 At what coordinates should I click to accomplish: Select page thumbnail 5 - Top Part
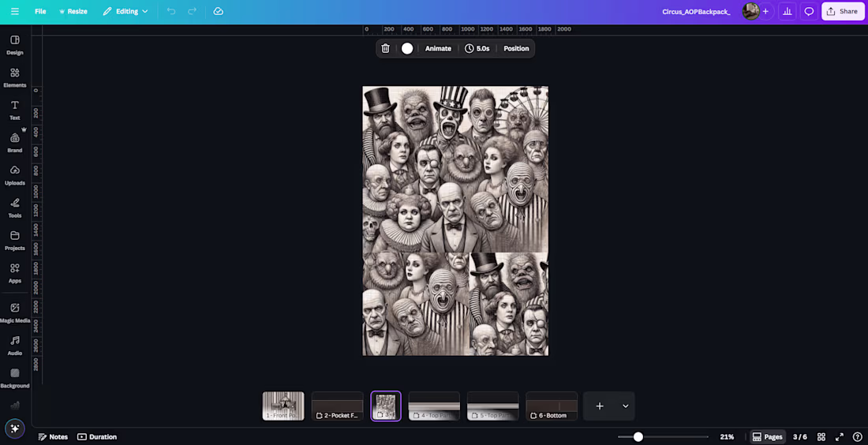pyautogui.click(x=492, y=406)
